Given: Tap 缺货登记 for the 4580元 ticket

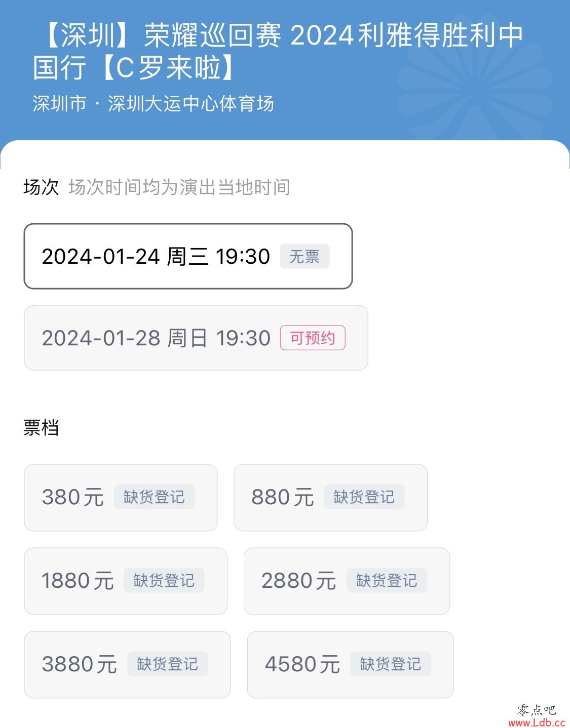Looking at the screenshot, I should click(x=391, y=664).
